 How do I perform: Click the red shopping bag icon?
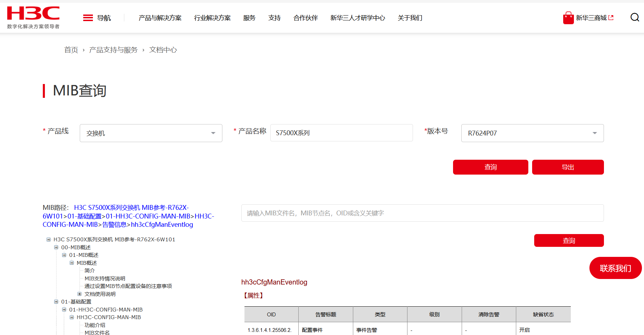(568, 18)
